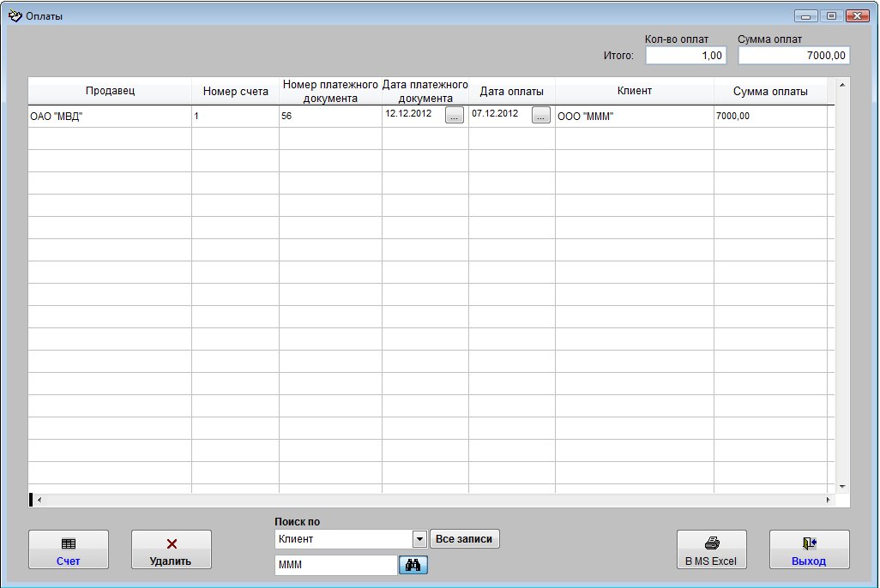
Task: Click the Дата оплаты column header
Action: tap(511, 91)
